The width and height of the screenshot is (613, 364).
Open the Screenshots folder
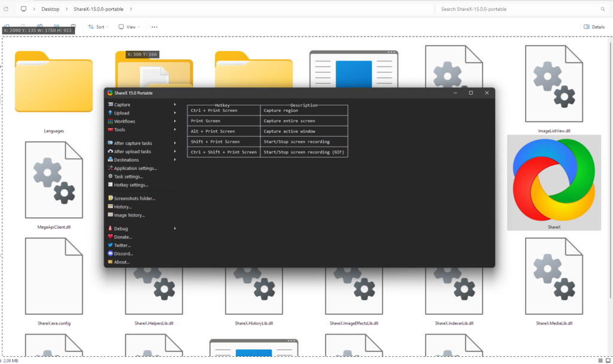[x=134, y=198]
